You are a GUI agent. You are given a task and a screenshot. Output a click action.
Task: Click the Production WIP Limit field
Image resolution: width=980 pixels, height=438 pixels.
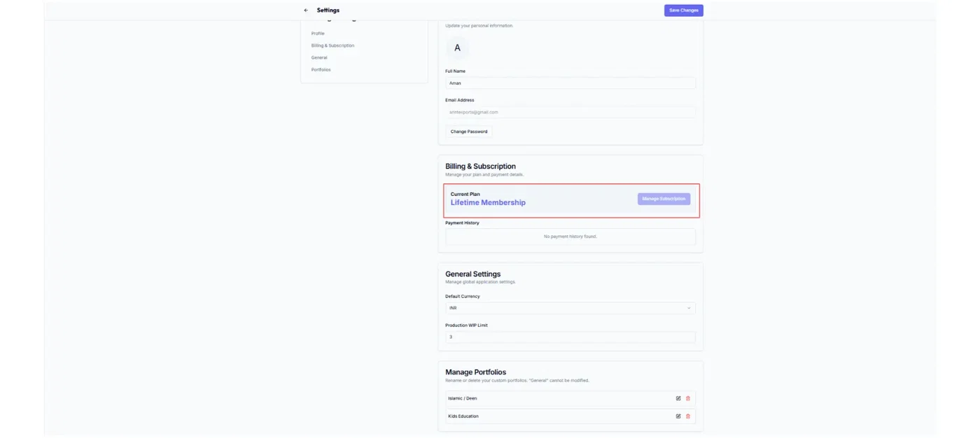[570, 337]
